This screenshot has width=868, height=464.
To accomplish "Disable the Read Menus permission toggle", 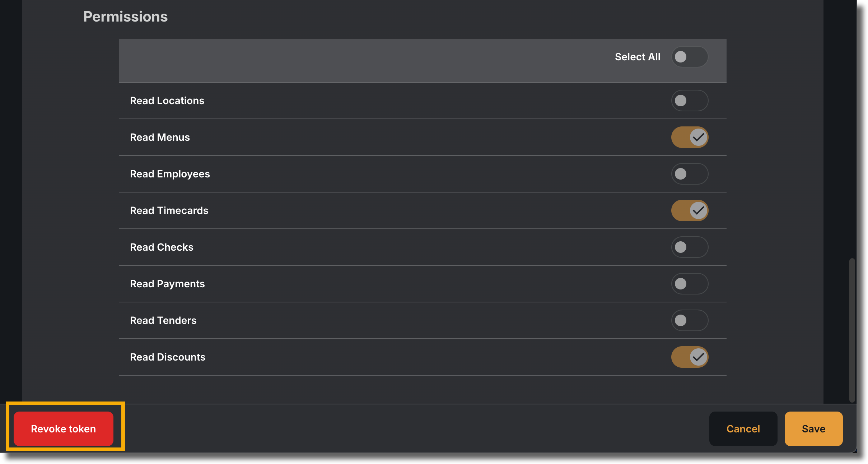I will (x=689, y=137).
